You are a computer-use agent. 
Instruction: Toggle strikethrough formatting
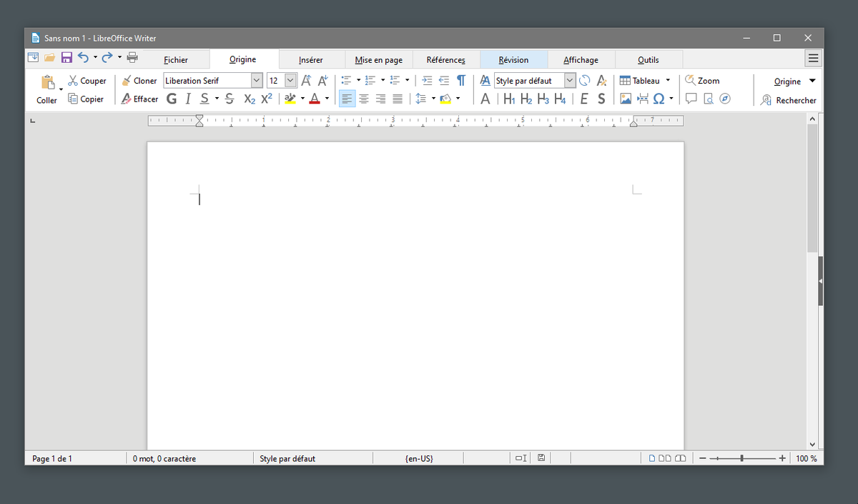pos(230,99)
